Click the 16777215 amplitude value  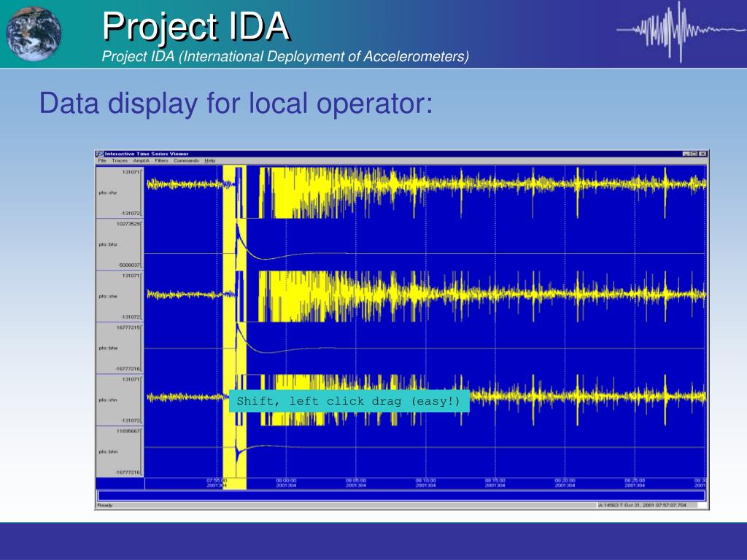pos(128,327)
